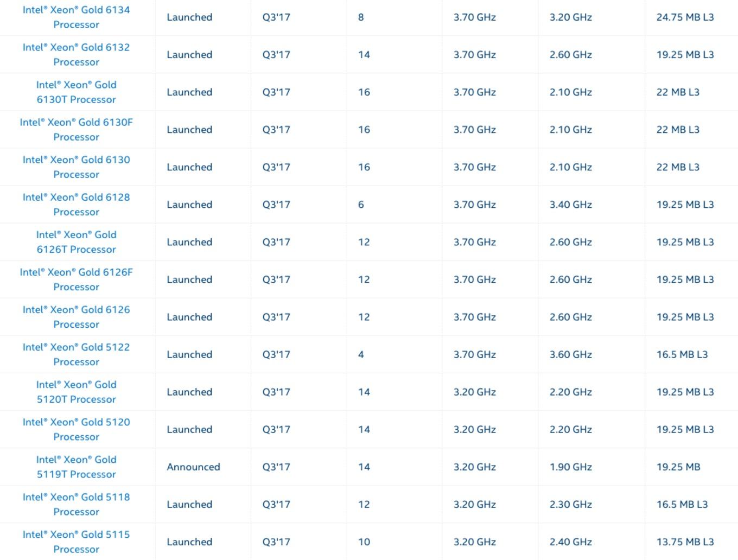View Intel Xeon Gold 5120T Processor specs
The image size is (738, 560).
tap(77, 392)
